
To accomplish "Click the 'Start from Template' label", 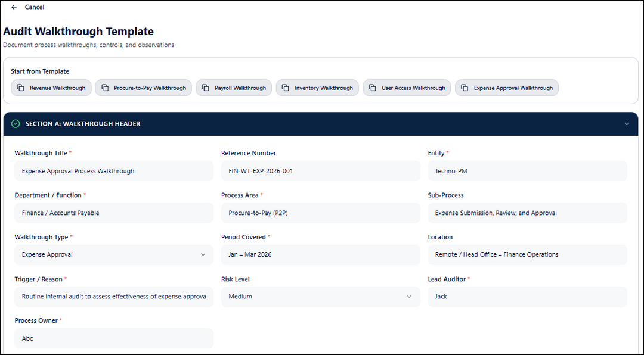I will point(40,71).
